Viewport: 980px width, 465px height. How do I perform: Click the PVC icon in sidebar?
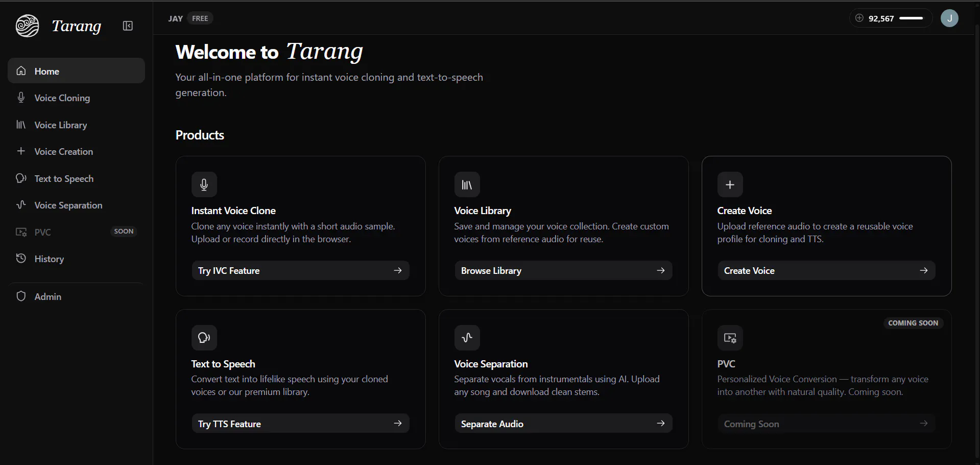tap(21, 232)
